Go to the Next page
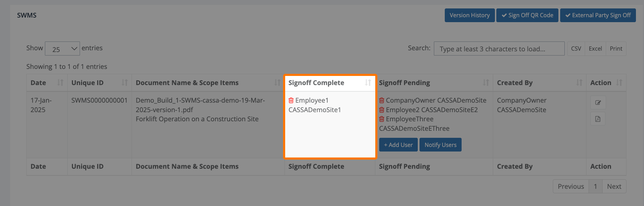 click(x=614, y=187)
